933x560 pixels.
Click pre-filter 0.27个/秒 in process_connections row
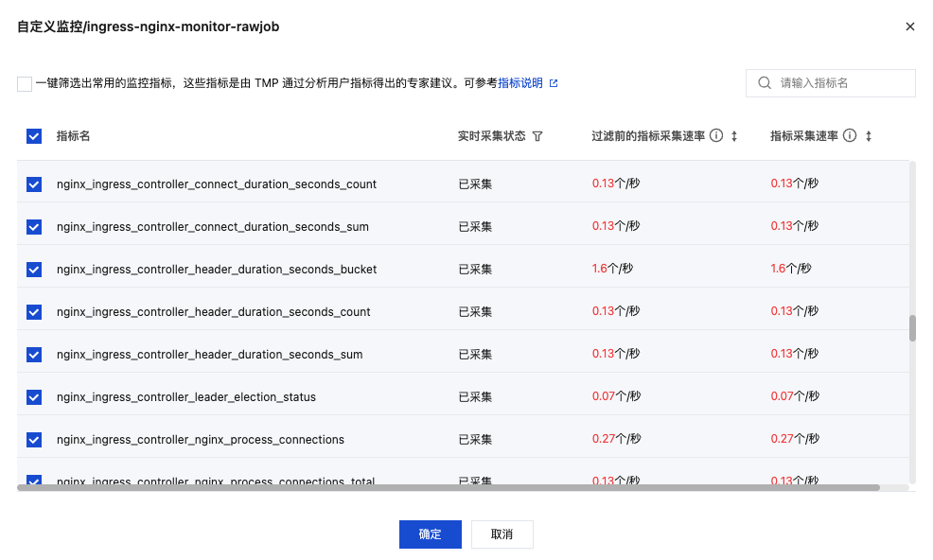tap(616, 439)
